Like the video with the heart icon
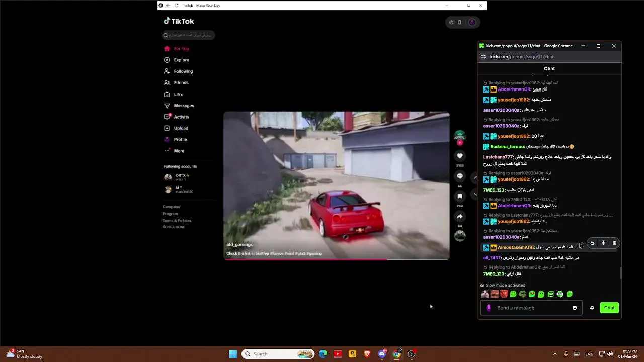644x362 pixels. 460,156
